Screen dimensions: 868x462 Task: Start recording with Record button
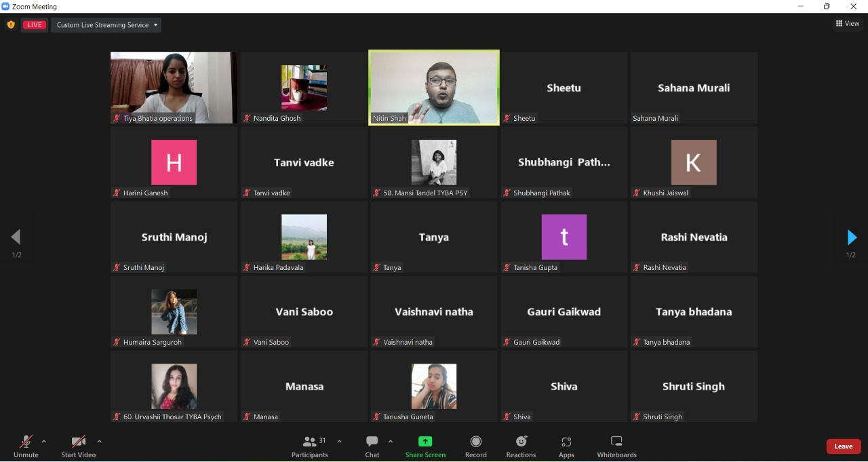(x=476, y=447)
